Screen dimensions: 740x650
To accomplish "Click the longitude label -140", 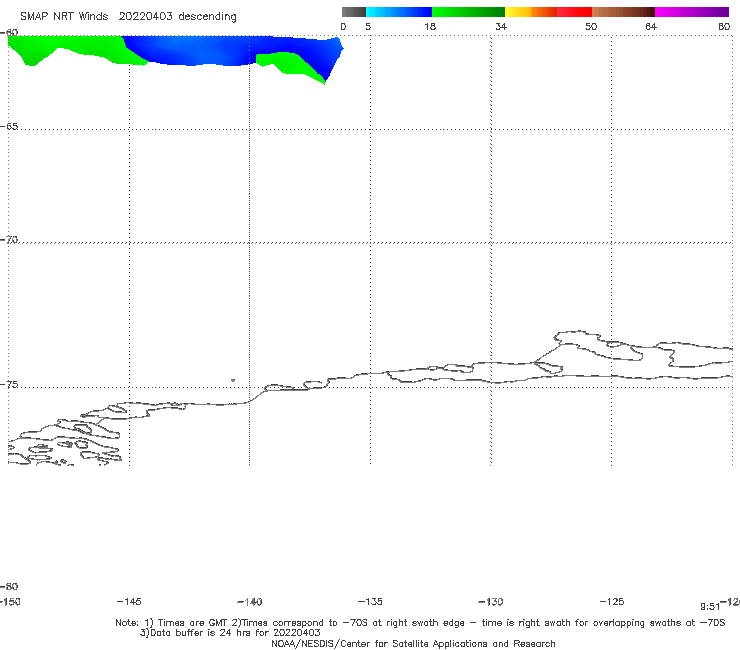I will (x=250, y=602).
